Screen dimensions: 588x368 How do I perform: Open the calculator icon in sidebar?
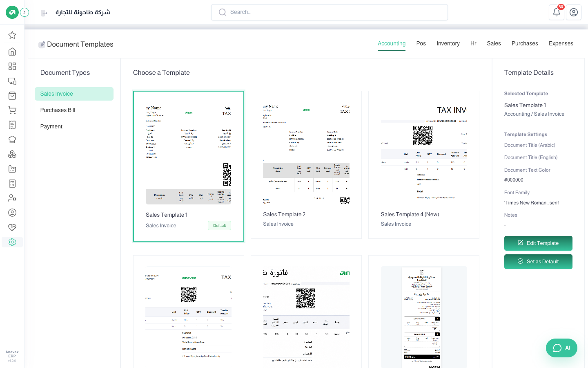coord(12,184)
